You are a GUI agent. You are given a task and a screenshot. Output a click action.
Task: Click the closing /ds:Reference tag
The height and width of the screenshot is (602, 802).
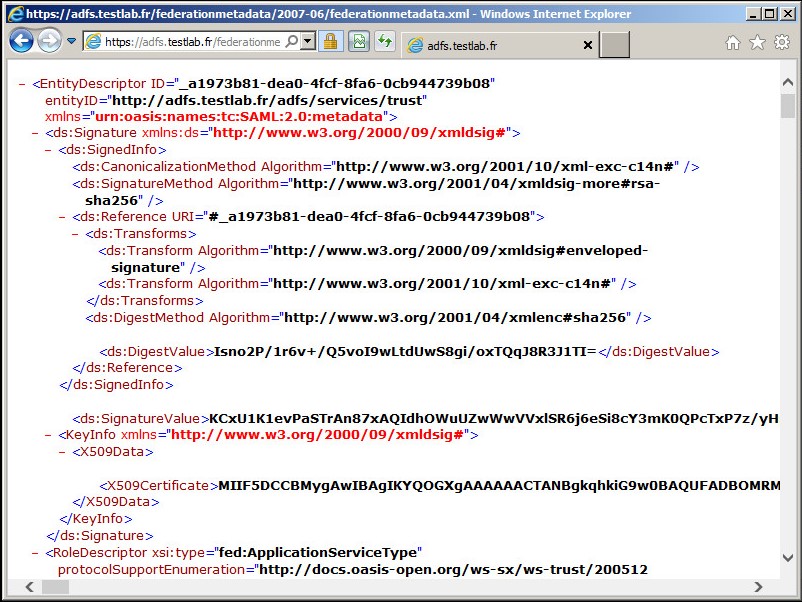pyautogui.click(x=127, y=368)
